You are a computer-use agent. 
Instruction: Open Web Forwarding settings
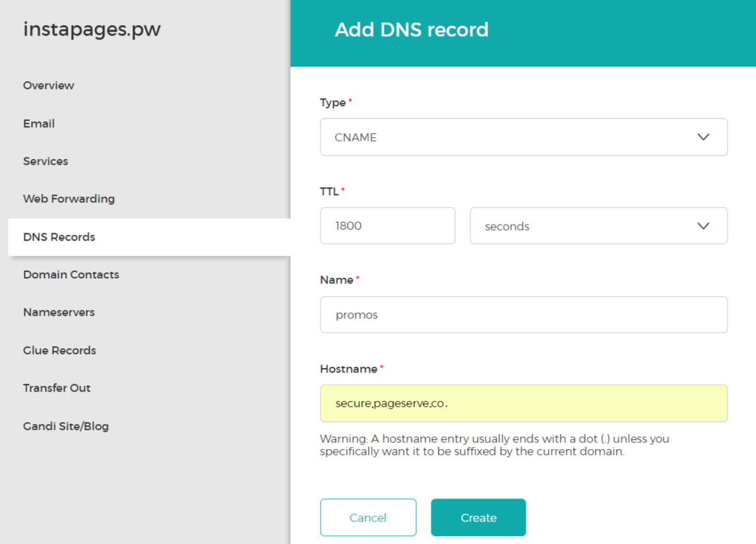point(69,199)
